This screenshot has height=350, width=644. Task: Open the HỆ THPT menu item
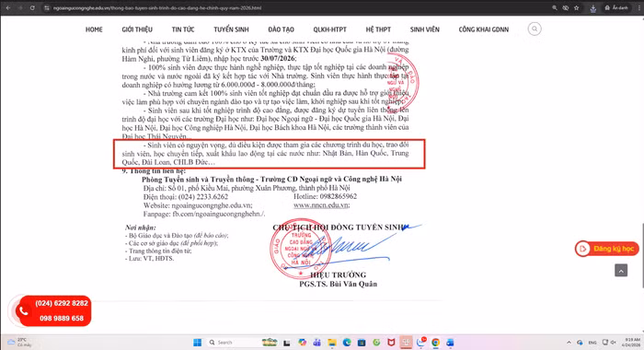(378, 29)
